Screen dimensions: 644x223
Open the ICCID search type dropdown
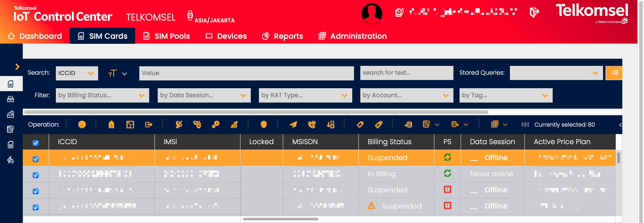[x=77, y=73]
